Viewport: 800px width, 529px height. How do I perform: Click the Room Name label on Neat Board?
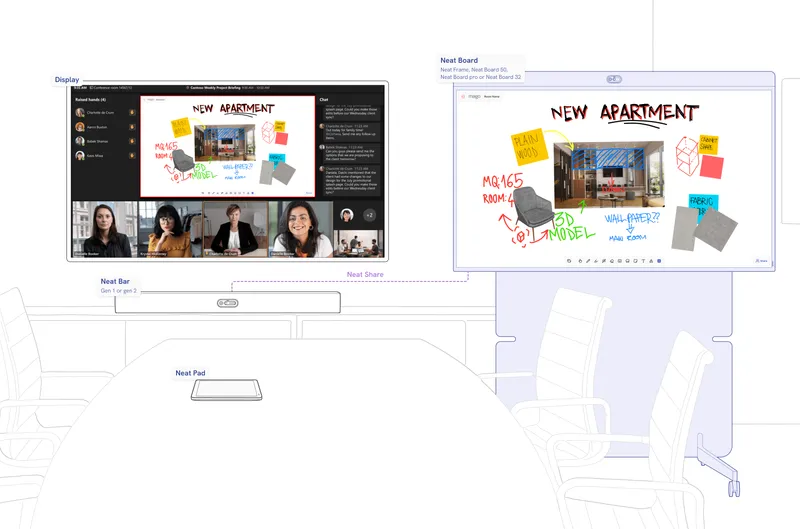pyautogui.click(x=492, y=97)
